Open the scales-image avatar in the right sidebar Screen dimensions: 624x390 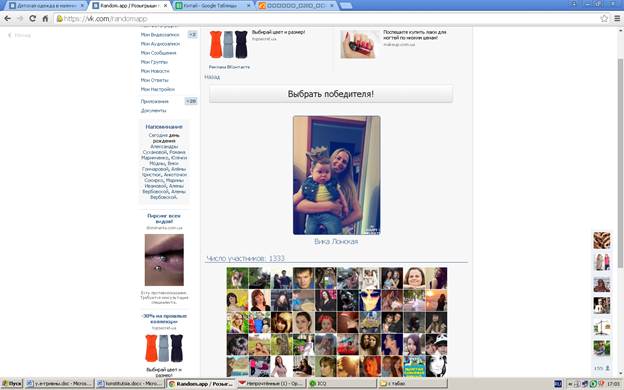pos(602,328)
